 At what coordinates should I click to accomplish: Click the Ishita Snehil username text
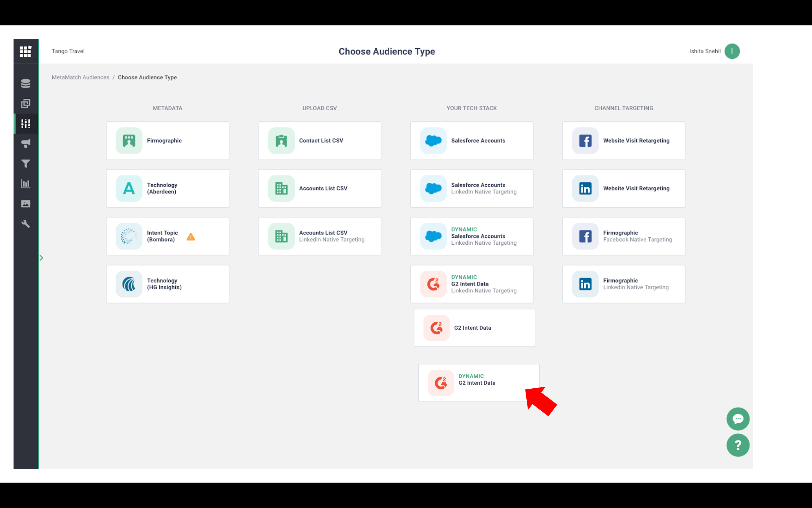[x=705, y=51]
